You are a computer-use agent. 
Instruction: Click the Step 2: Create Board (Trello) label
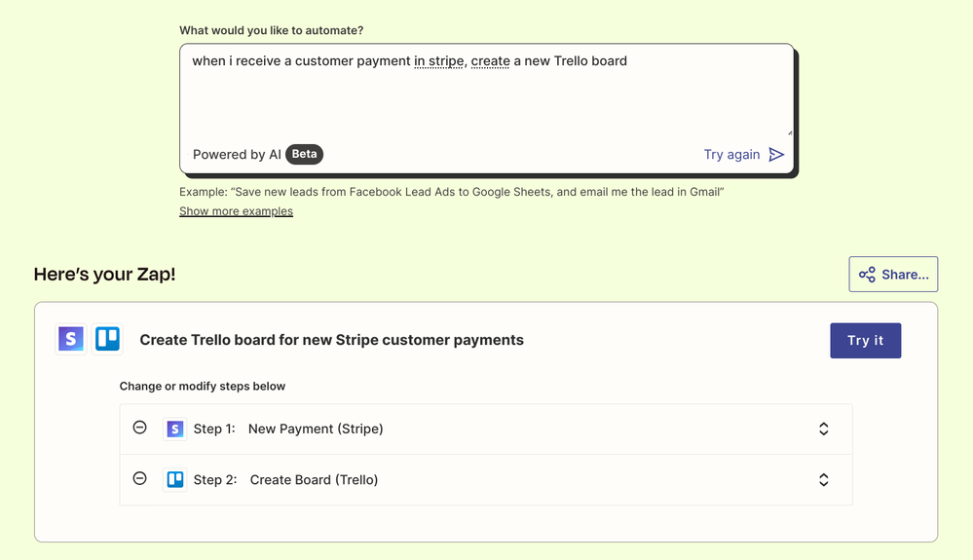(x=285, y=479)
